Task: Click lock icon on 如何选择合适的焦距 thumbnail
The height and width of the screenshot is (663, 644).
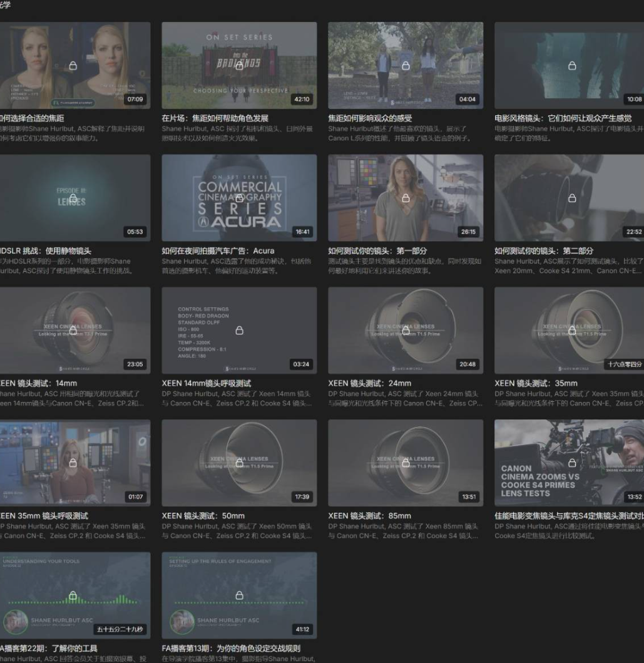Action: (73, 66)
